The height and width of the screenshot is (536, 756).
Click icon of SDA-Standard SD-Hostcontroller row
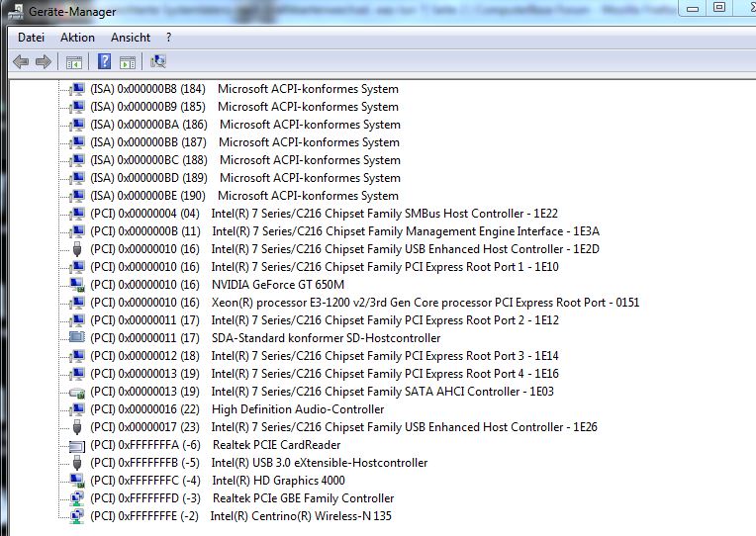(x=77, y=337)
